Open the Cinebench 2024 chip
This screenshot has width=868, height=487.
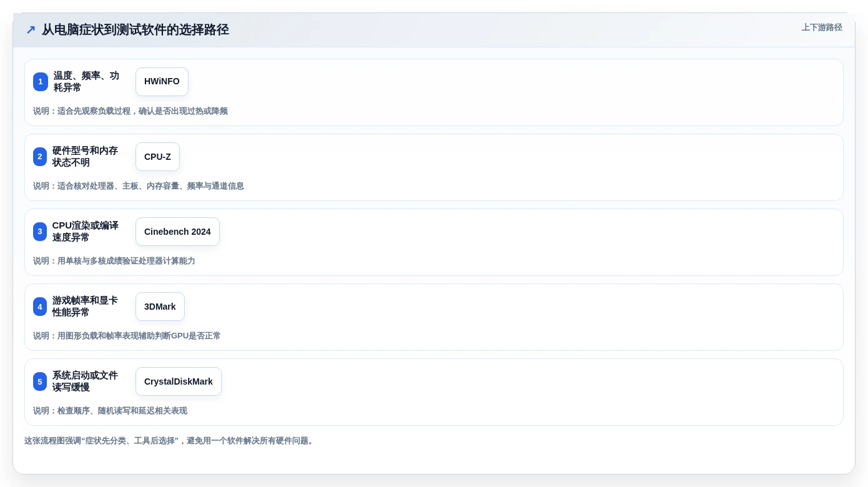click(x=177, y=232)
